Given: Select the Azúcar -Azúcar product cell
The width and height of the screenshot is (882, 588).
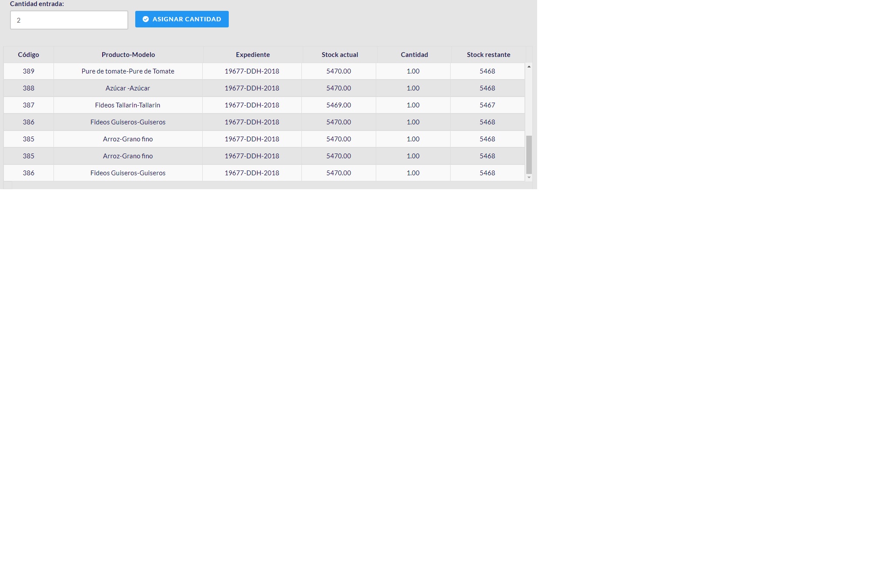Looking at the screenshot, I should (x=128, y=88).
